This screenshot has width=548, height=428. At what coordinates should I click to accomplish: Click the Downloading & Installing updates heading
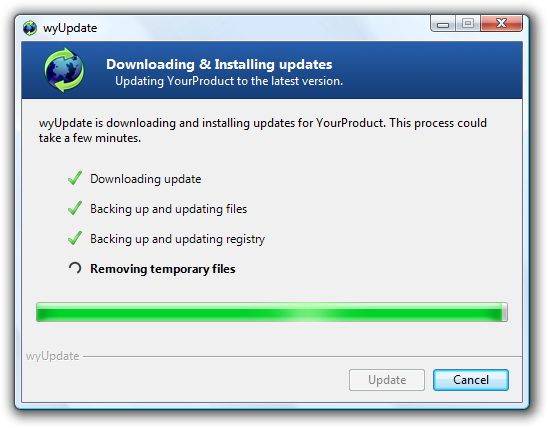coord(219,64)
